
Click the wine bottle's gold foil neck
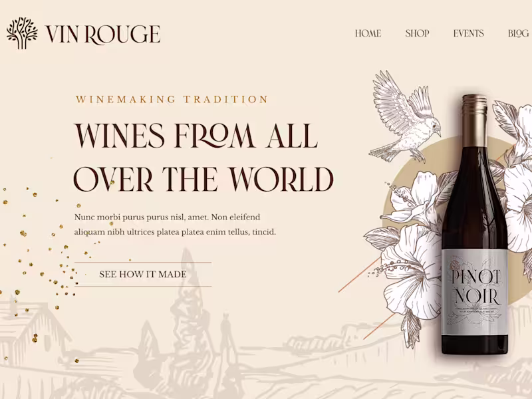point(475,120)
